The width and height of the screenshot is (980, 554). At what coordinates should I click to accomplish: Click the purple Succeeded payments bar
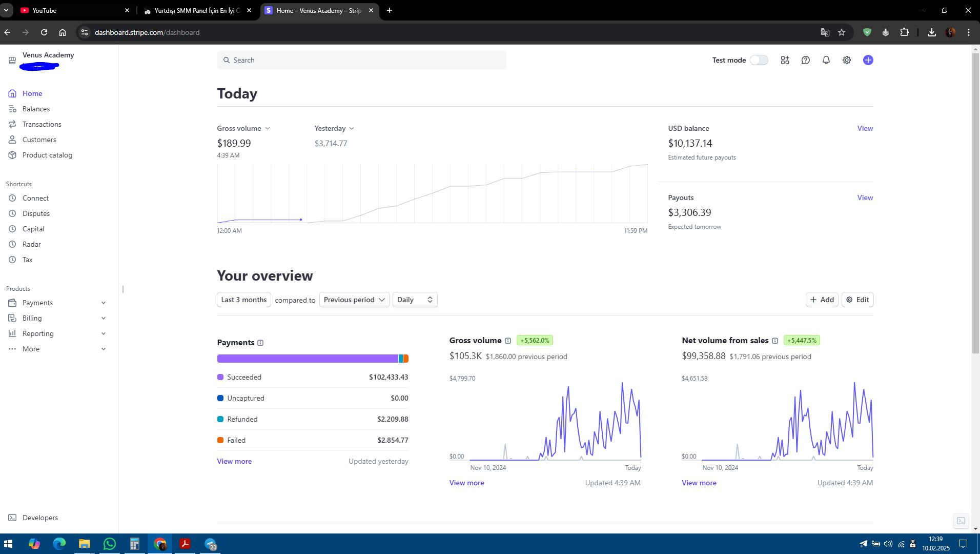(x=308, y=359)
